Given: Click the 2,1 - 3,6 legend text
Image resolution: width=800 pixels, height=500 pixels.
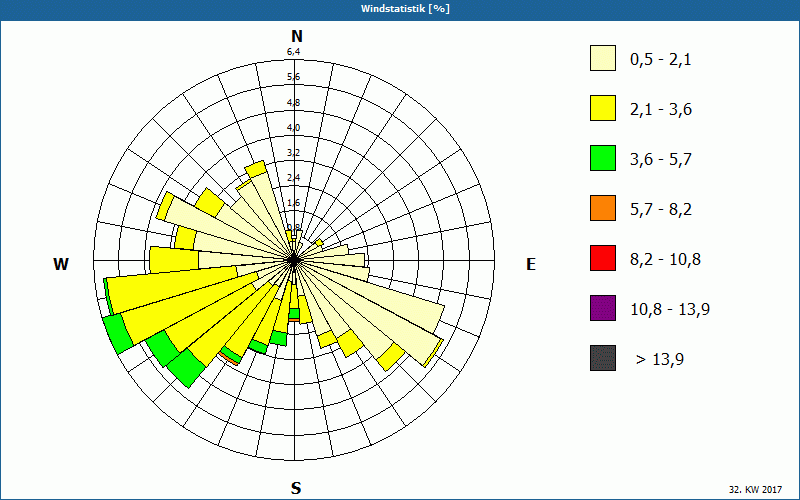Looking at the screenshot, I should coord(661,110).
